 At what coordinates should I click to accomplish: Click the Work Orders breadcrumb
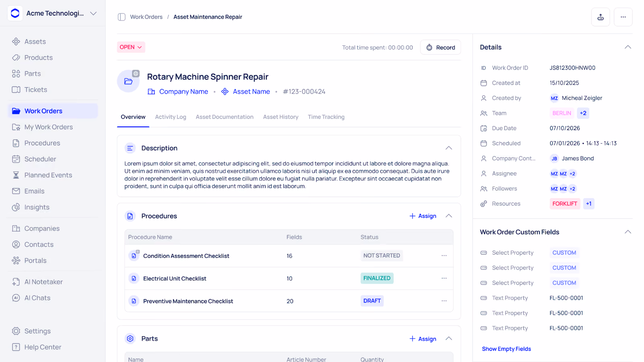pyautogui.click(x=146, y=17)
